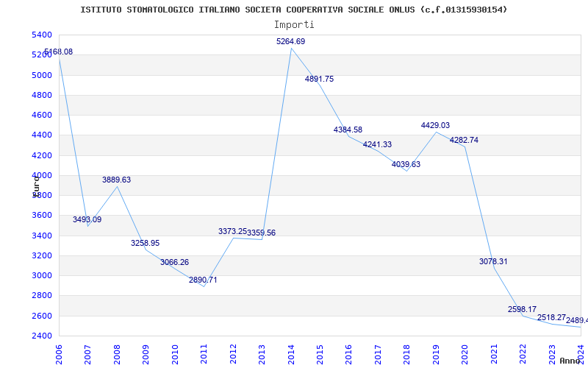Select the 3889.63 value label
This screenshot has height=368, width=588.
(x=116, y=180)
